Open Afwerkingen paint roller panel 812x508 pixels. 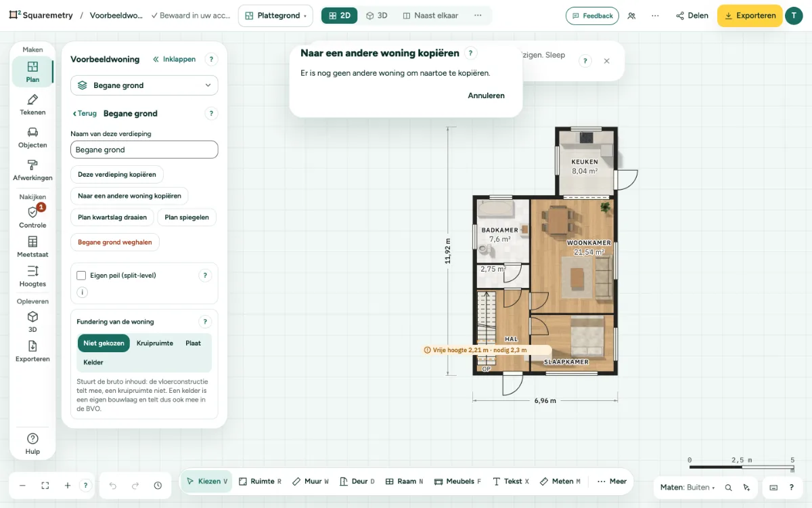point(32,170)
